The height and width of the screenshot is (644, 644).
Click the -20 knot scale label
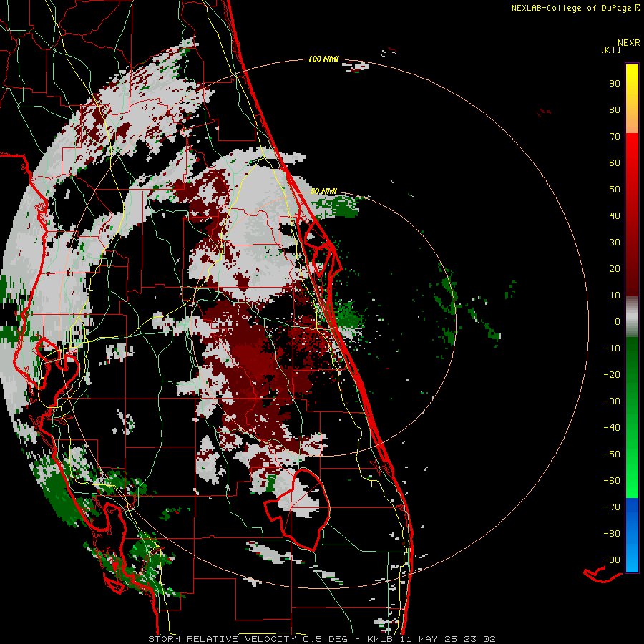pos(612,374)
